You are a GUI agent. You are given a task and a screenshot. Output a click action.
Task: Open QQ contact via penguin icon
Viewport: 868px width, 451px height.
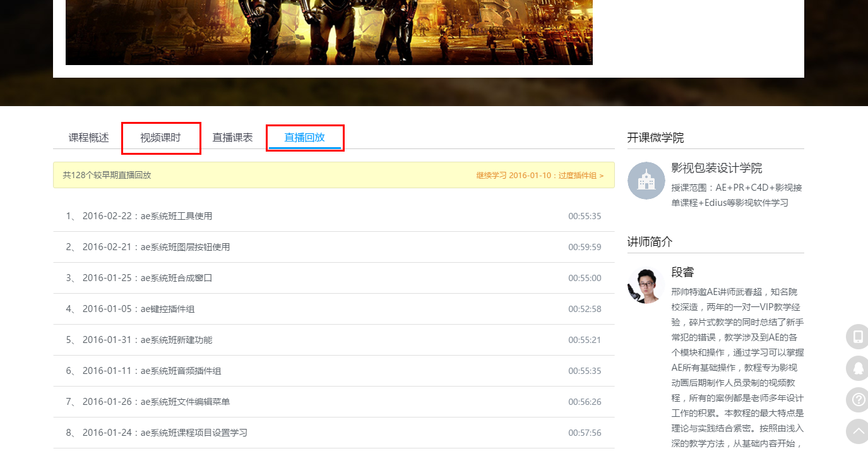pyautogui.click(x=857, y=368)
